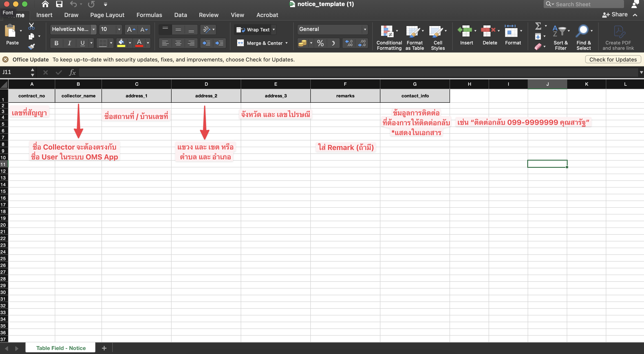Viewport: 644px width, 354px height.
Task: Click the Format Painter brush icon
Action: point(31,46)
